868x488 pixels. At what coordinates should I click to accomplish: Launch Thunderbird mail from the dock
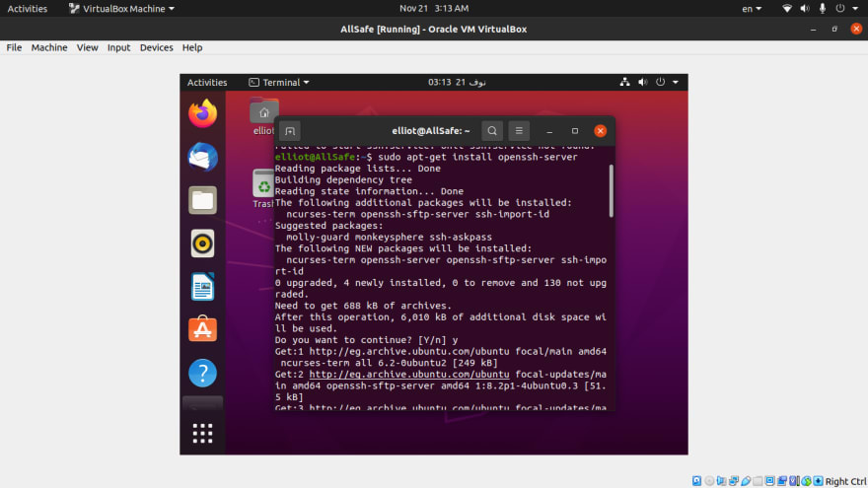pyautogui.click(x=202, y=157)
